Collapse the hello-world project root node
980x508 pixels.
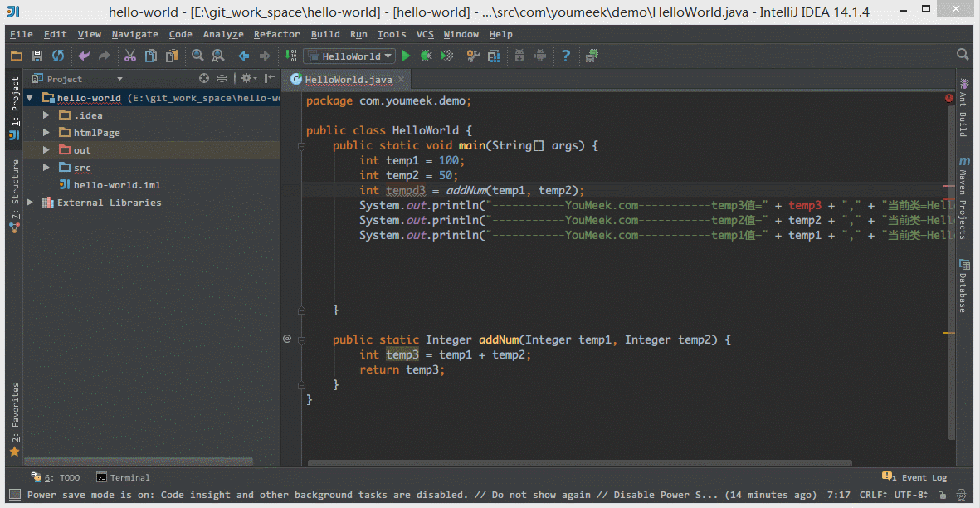click(x=29, y=97)
